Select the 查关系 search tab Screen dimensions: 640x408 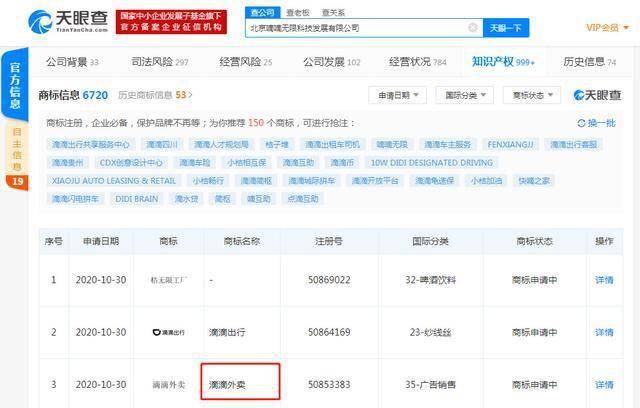(333, 13)
